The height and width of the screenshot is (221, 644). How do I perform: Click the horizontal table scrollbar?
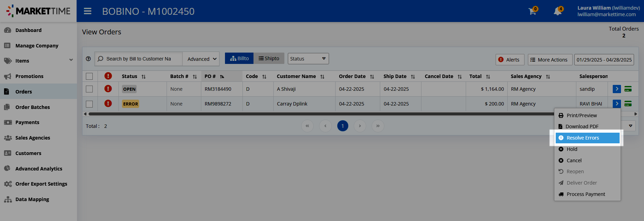[321, 114]
